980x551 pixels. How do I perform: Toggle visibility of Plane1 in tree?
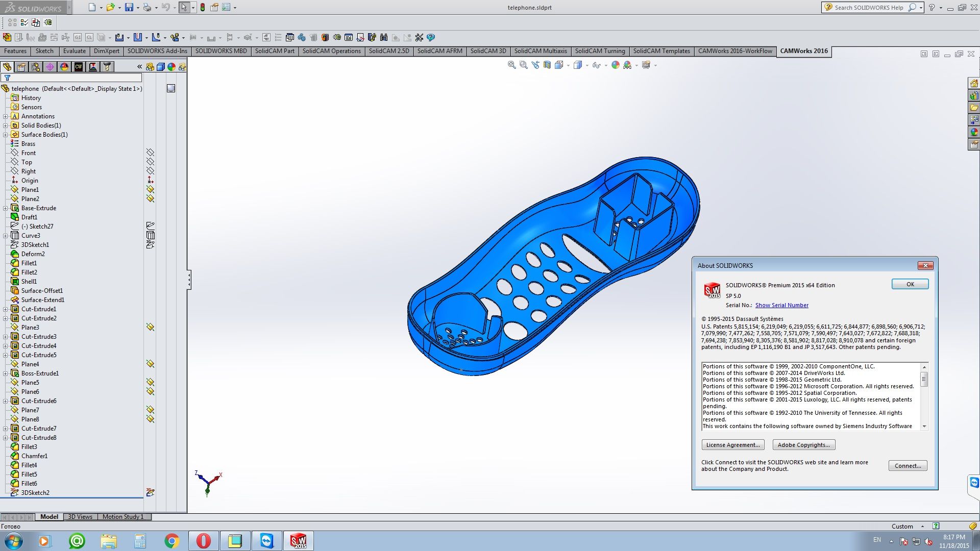(x=150, y=189)
